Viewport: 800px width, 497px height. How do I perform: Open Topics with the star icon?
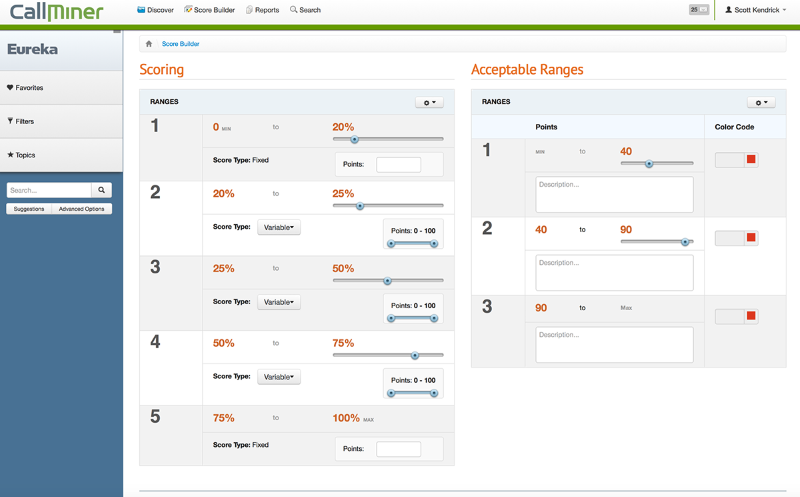click(x=22, y=155)
